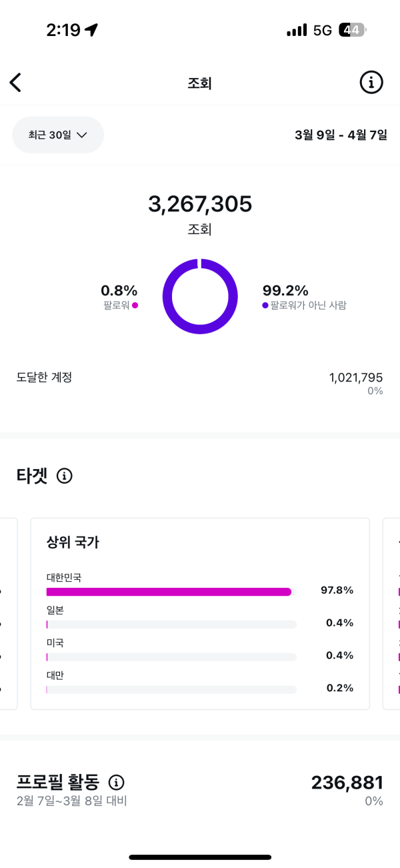Viewport: 400px width, 868px height.
Task: Select the 팔로워가 아닌 사람 legend label
Action: [308, 306]
